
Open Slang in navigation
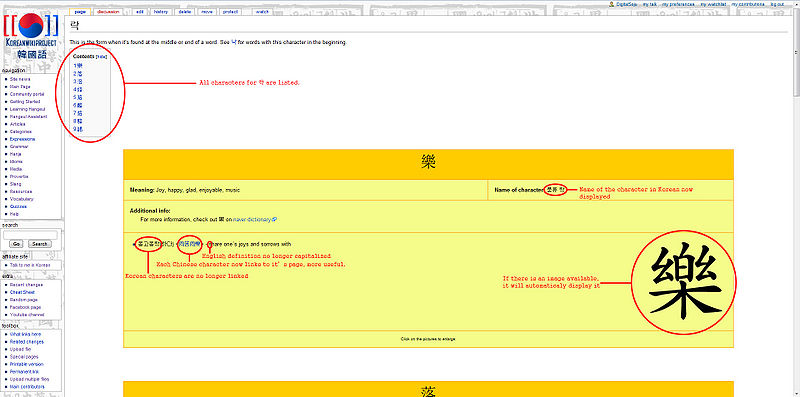click(15, 184)
